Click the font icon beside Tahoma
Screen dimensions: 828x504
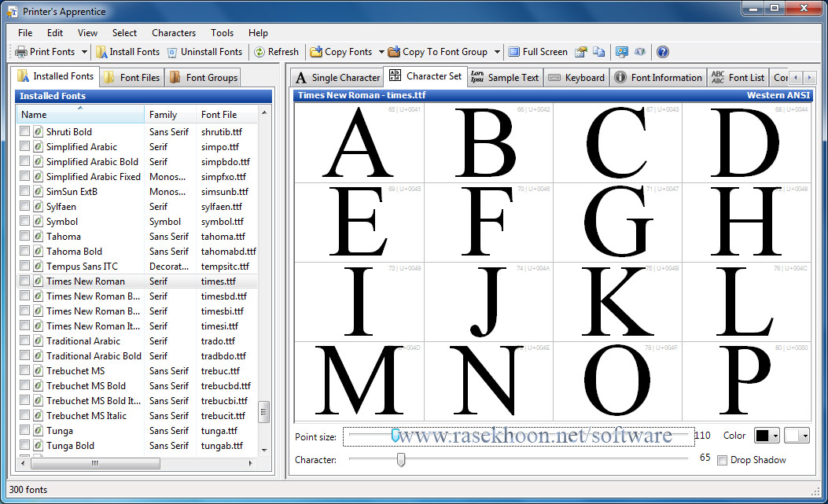38,236
